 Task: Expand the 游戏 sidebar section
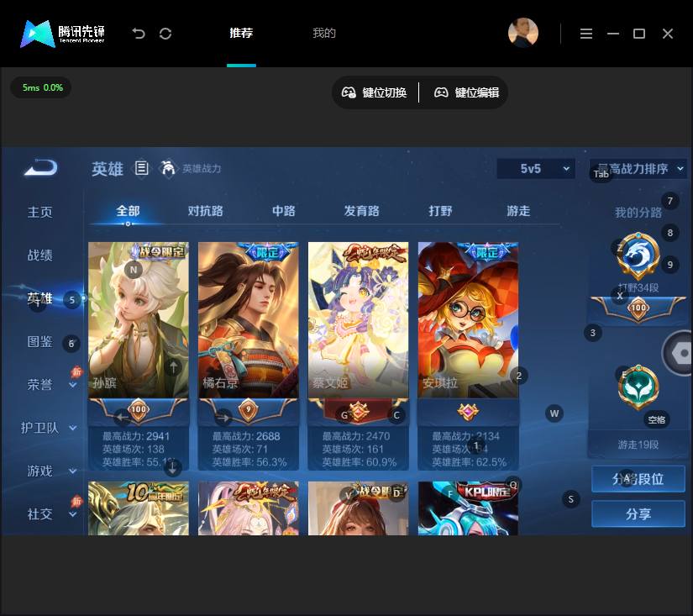[52, 471]
